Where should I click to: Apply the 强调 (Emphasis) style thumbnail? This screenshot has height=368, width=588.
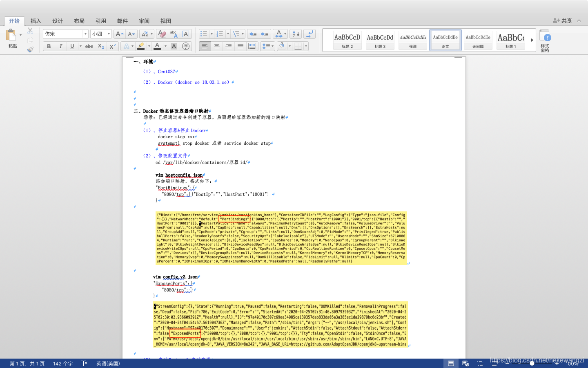[x=413, y=40]
